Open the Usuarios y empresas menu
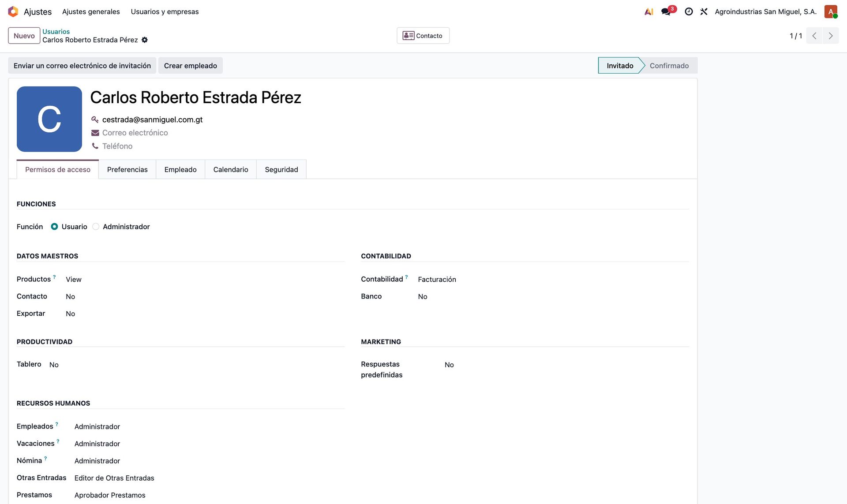The image size is (847, 504). pos(165,11)
